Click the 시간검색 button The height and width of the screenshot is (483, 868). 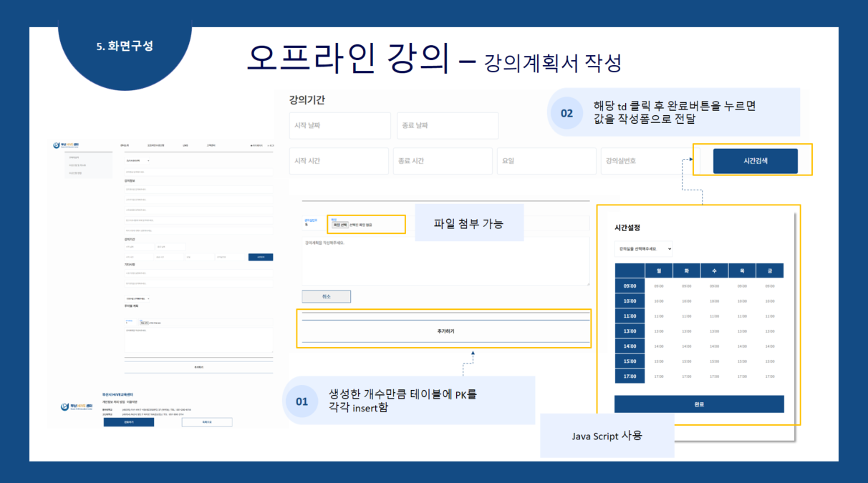point(754,161)
